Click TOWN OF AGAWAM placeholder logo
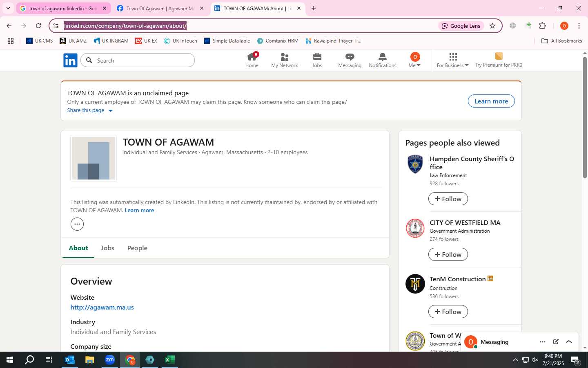This screenshot has height=368, width=588. 94,158
